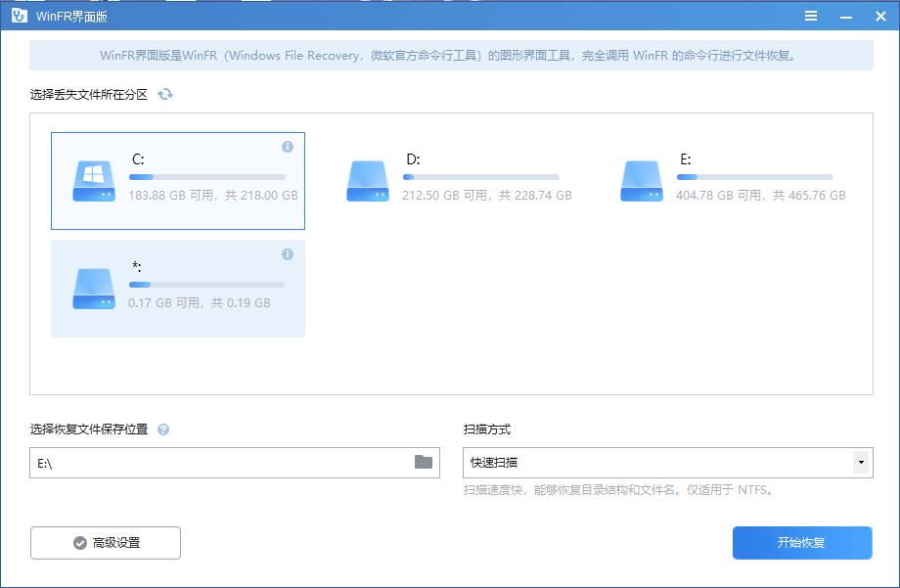Click the checkmark icon on 高级设置 button
The width and height of the screenshot is (900, 588).
(x=80, y=543)
